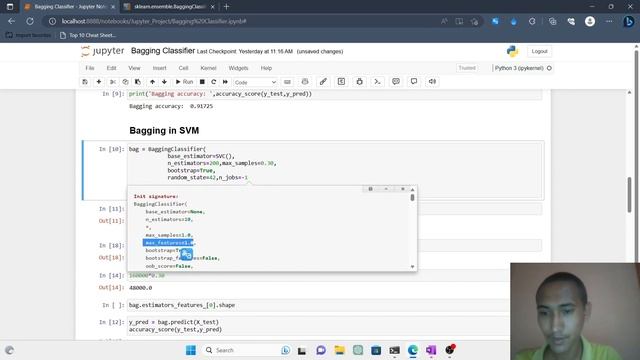Screen dimensions: 640x360
Task: Click the highlighted max_features line in tooltip
Action: tap(168, 243)
